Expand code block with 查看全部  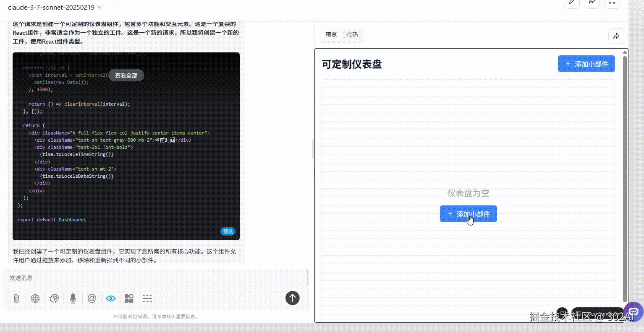coord(126,75)
